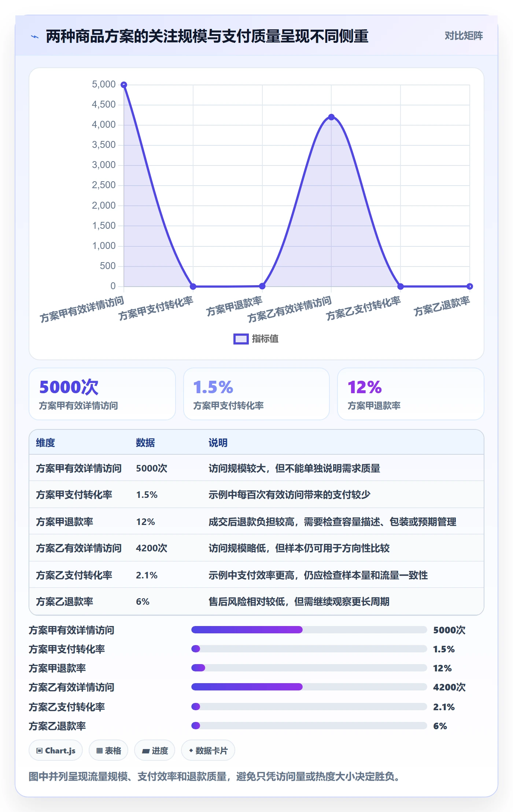Click the chart point for 方案乙支付转化率
Screen dimensions: 513x812
[401, 286]
